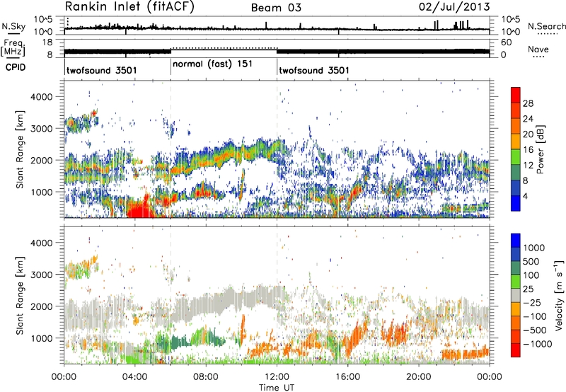Click the 'CPID' row label
The width and height of the screenshot is (566, 392).
click(x=16, y=67)
